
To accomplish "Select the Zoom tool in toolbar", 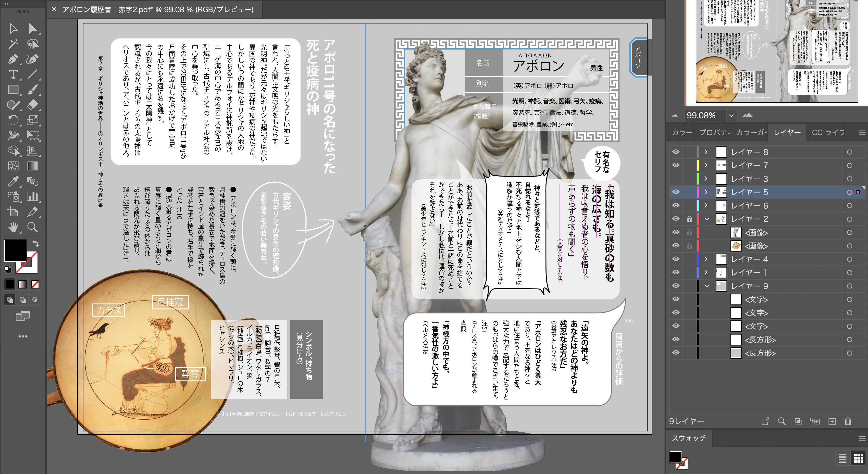I will click(33, 227).
